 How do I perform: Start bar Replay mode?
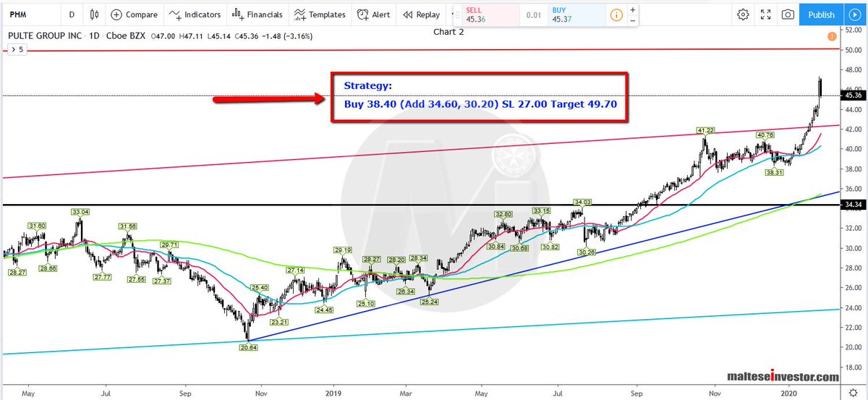click(x=420, y=14)
